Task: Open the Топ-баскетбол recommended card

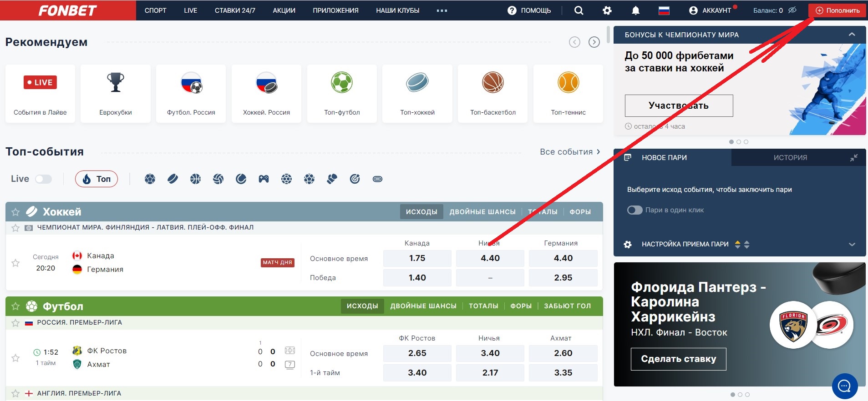Action: click(x=493, y=94)
